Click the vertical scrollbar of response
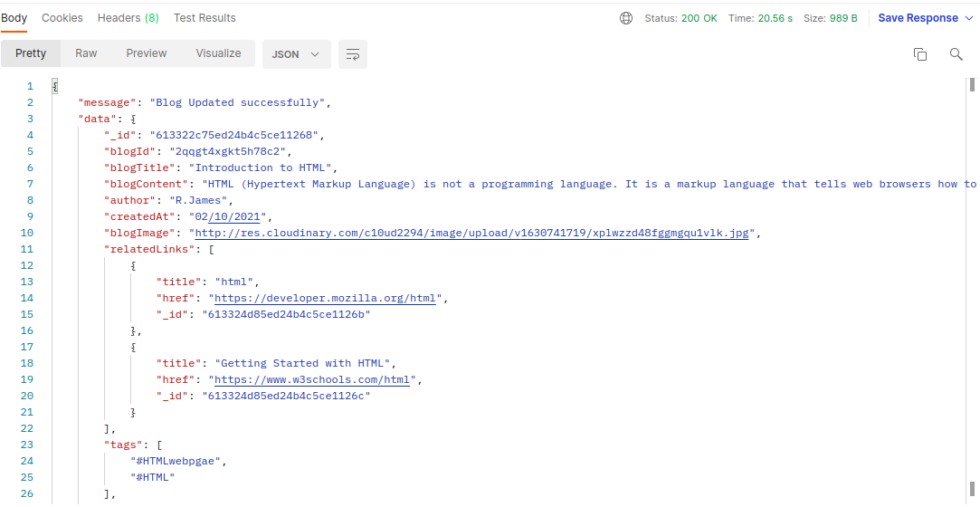Screen dimensions: 980x507 coord(972,291)
